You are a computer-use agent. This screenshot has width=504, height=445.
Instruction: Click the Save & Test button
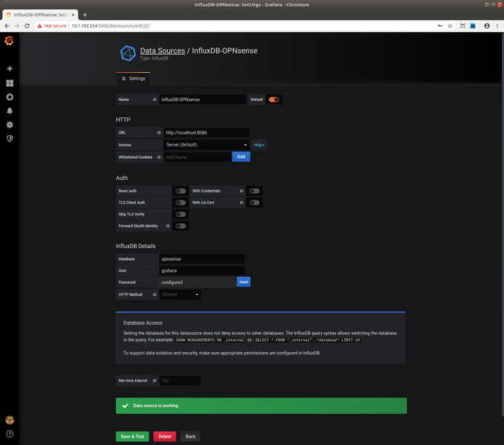pos(132,436)
